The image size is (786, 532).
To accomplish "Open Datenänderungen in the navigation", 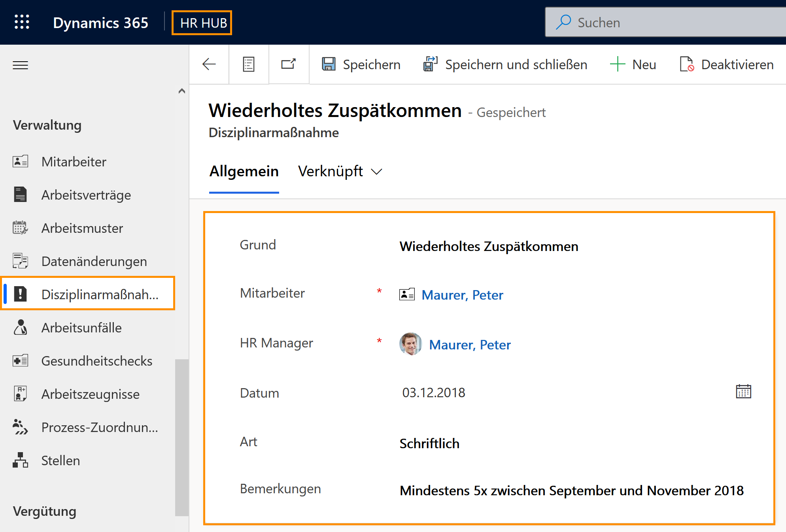I will pos(94,261).
